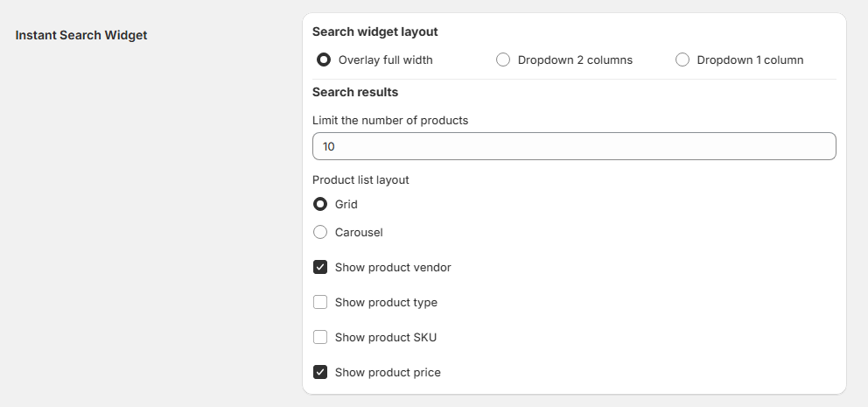Choose the Dropdown 2 columns radio button
Screen dimensions: 868x407
[x=503, y=60]
